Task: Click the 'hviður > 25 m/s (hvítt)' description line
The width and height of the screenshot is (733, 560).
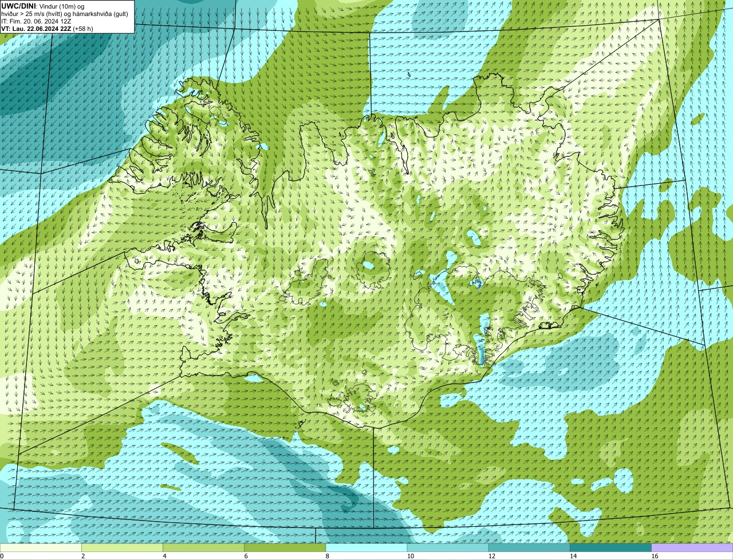Action: pyautogui.click(x=65, y=13)
